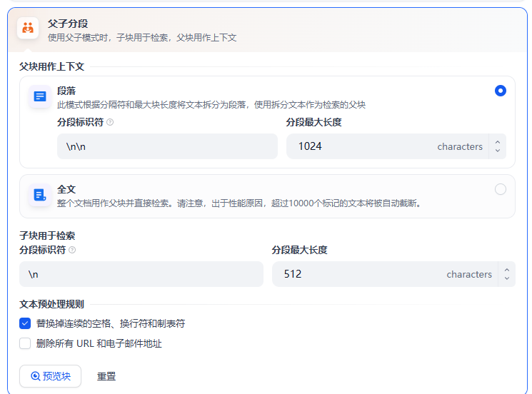Click the 512 max length input field

(x=385, y=274)
